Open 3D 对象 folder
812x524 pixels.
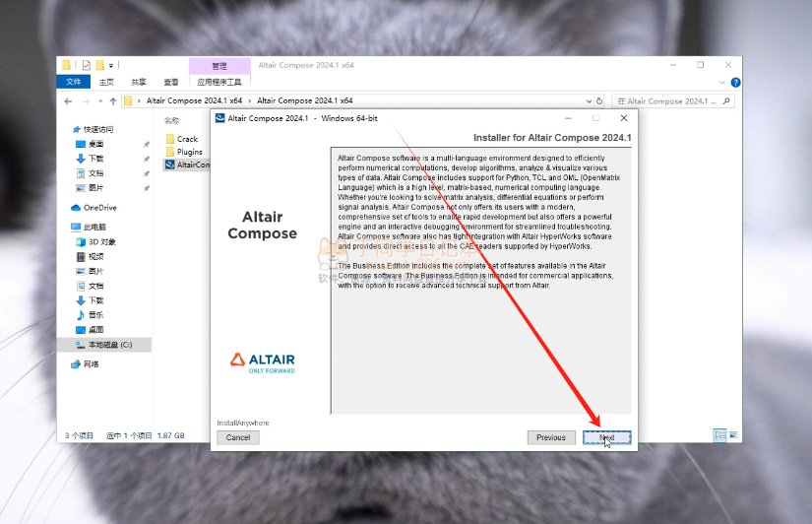[95, 242]
